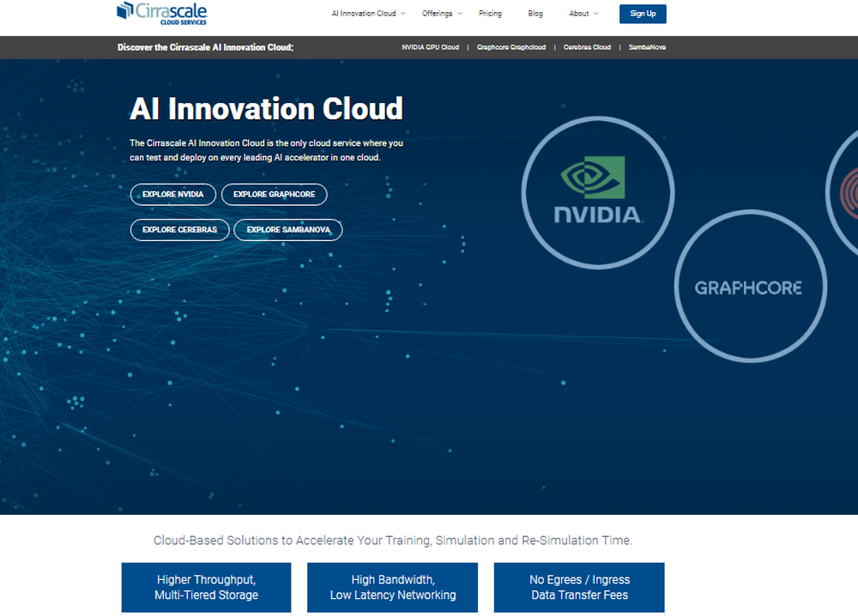This screenshot has height=616, width=858.
Task: Click the Cirrascale Cloud Services logo
Action: point(162,14)
